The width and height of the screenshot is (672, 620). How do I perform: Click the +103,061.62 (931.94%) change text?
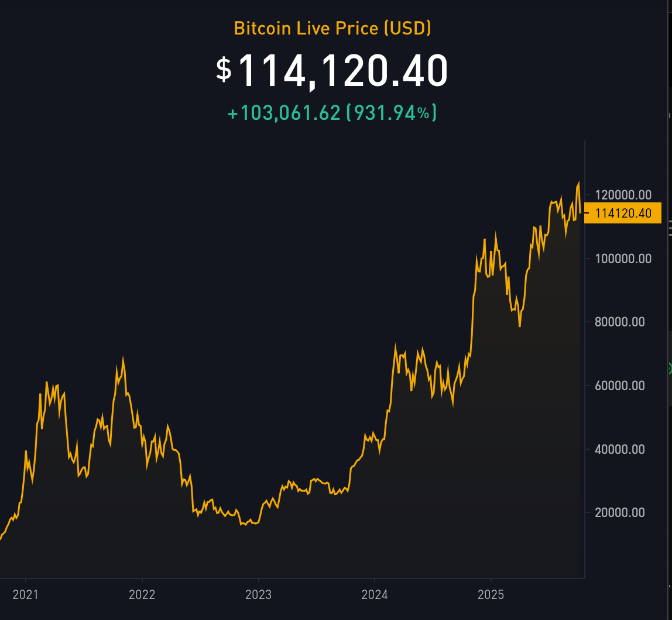[x=332, y=113]
